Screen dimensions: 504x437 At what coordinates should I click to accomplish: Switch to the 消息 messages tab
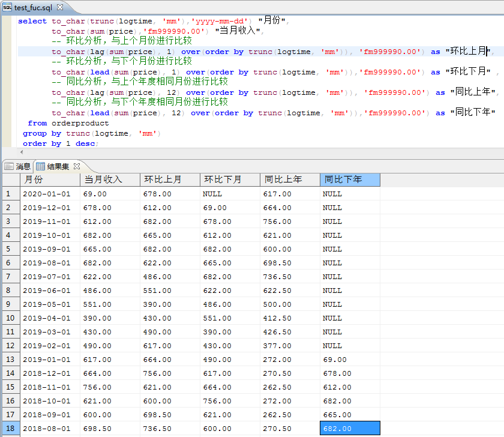coord(23,166)
